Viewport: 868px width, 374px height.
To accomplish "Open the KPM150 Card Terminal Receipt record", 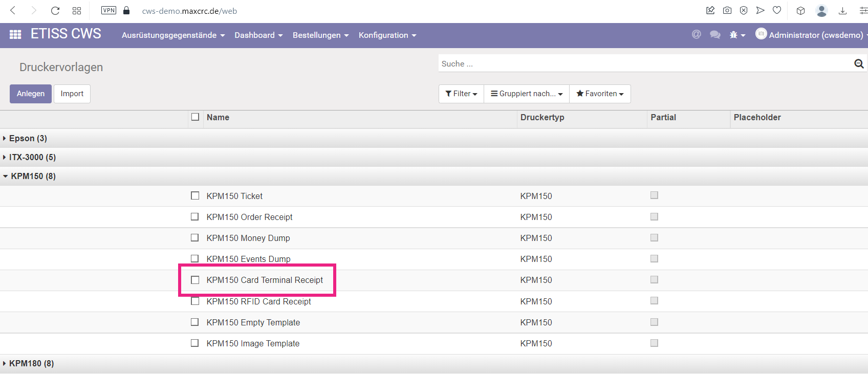I will coord(265,280).
